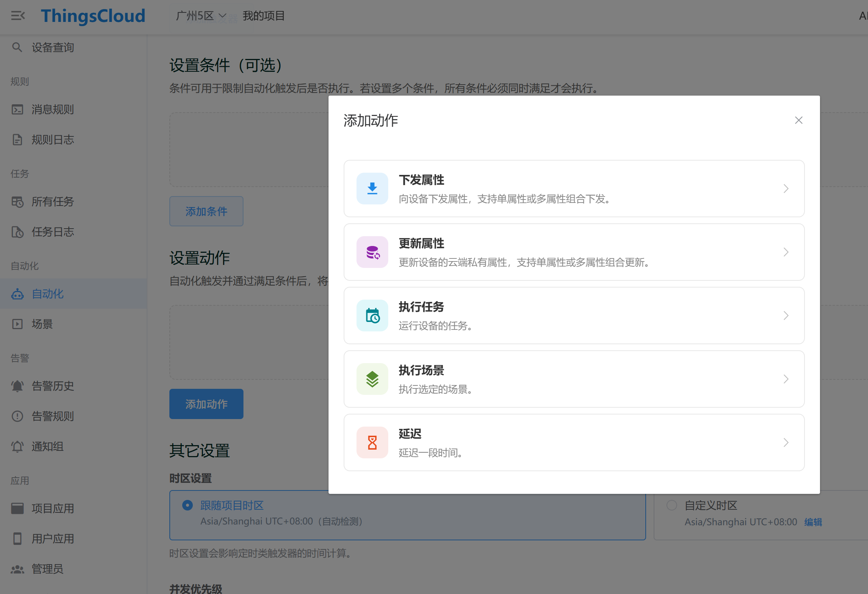The image size is (868, 594).
Task: Select the 跟随项目时区 radio button
Action: pos(188,505)
